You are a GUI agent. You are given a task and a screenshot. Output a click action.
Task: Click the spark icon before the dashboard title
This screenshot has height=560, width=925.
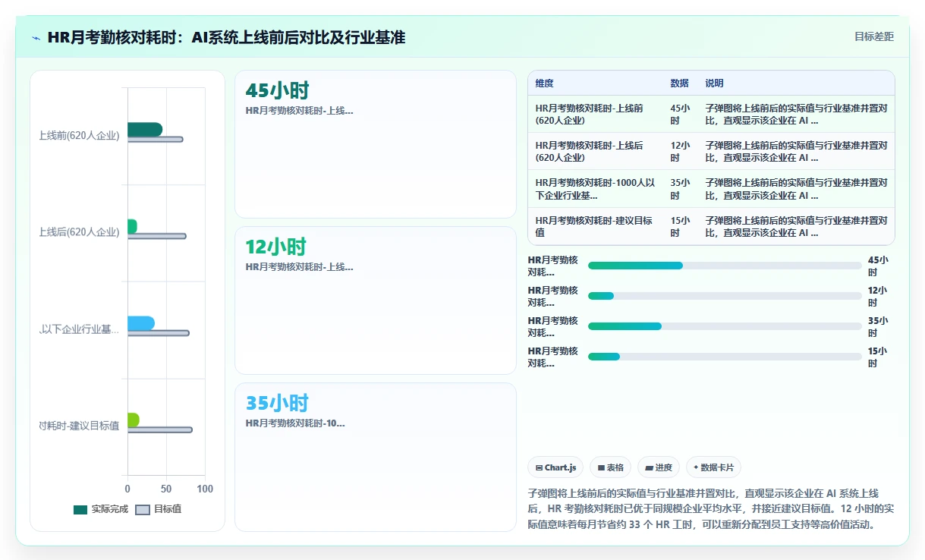coord(36,37)
